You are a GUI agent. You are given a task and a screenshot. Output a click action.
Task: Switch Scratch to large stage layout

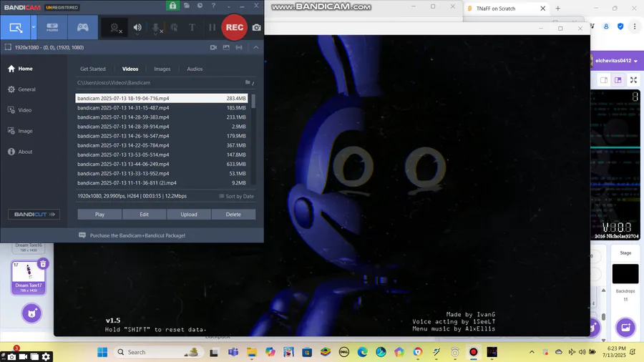[618, 80]
